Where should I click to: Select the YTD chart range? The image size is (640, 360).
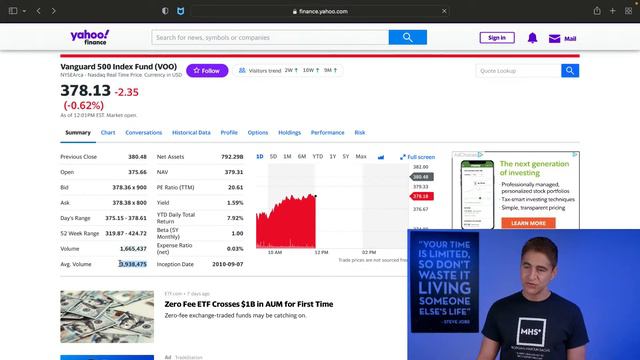point(318,156)
